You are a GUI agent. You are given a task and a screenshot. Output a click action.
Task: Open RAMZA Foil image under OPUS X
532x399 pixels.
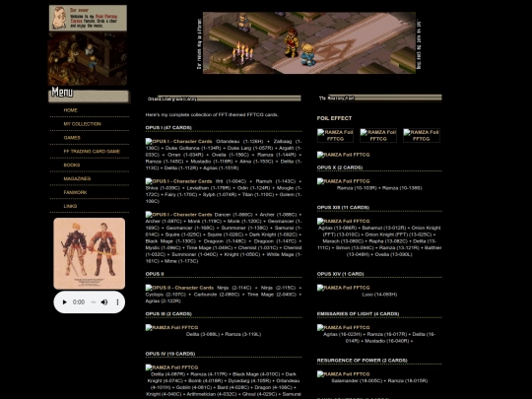(344, 181)
